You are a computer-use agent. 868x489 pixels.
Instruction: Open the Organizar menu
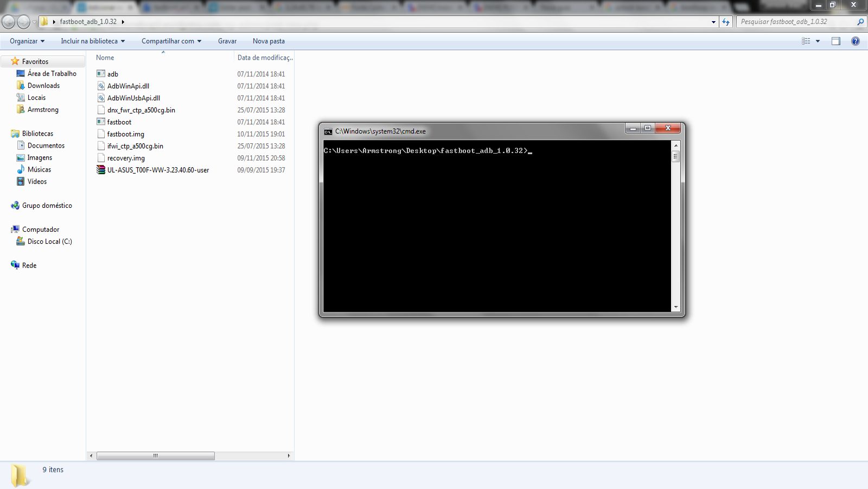27,41
